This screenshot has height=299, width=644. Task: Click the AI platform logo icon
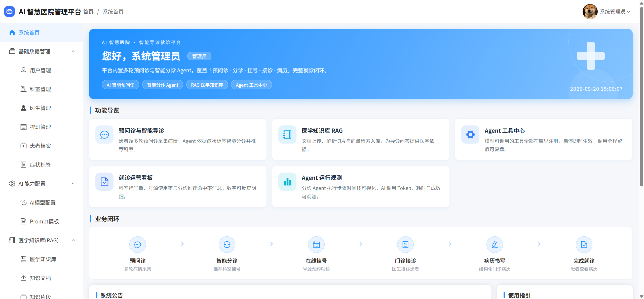point(9,11)
